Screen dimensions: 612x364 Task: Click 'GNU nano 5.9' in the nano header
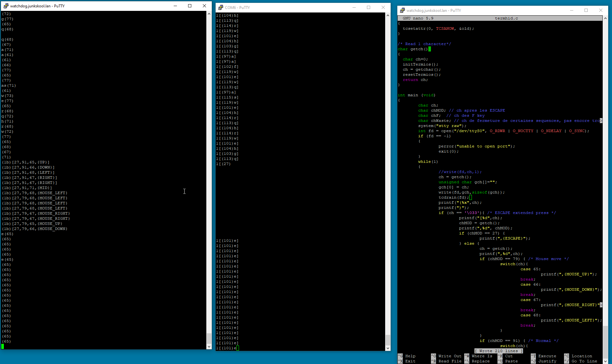click(x=418, y=18)
